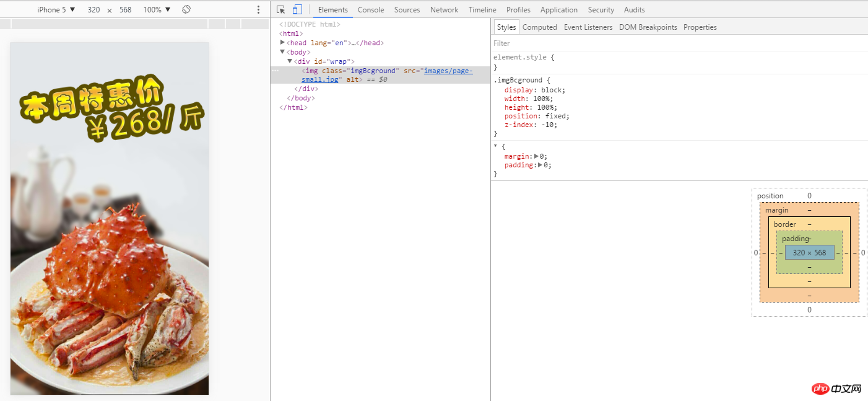Open the device toolbar three-dot menu
Viewport: 868px width, 401px height.
(x=259, y=10)
